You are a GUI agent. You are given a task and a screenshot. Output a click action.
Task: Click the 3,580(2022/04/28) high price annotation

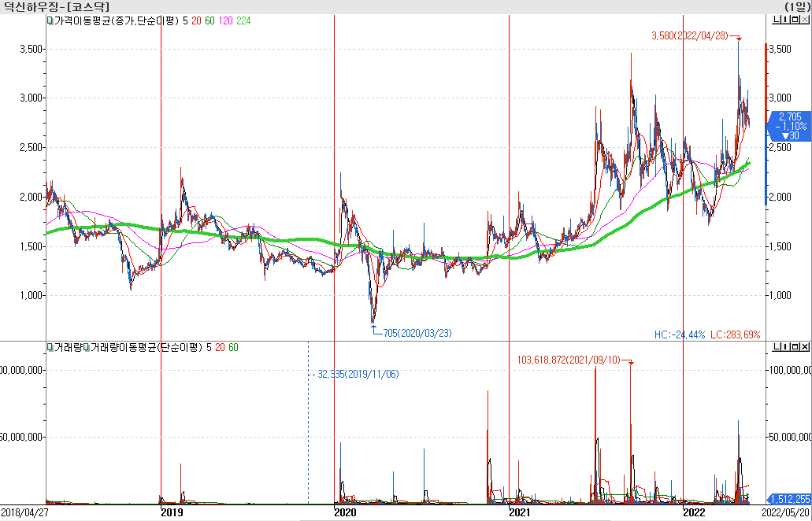coord(690,35)
